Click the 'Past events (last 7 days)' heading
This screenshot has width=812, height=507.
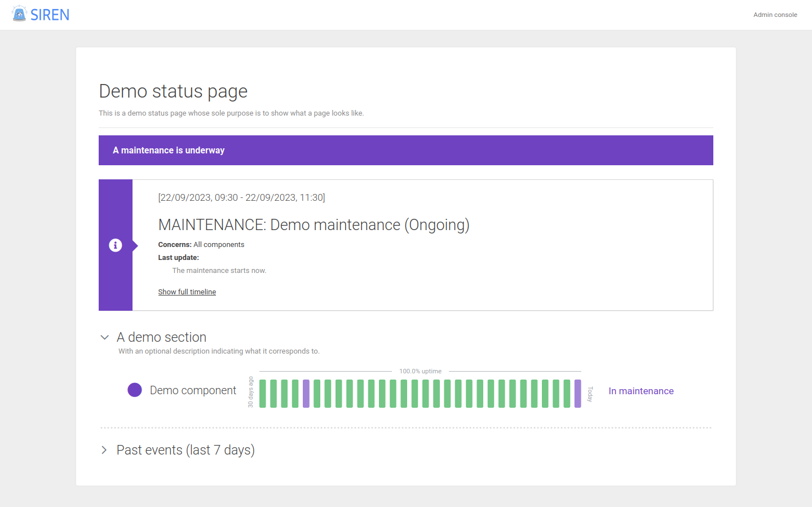point(186,450)
